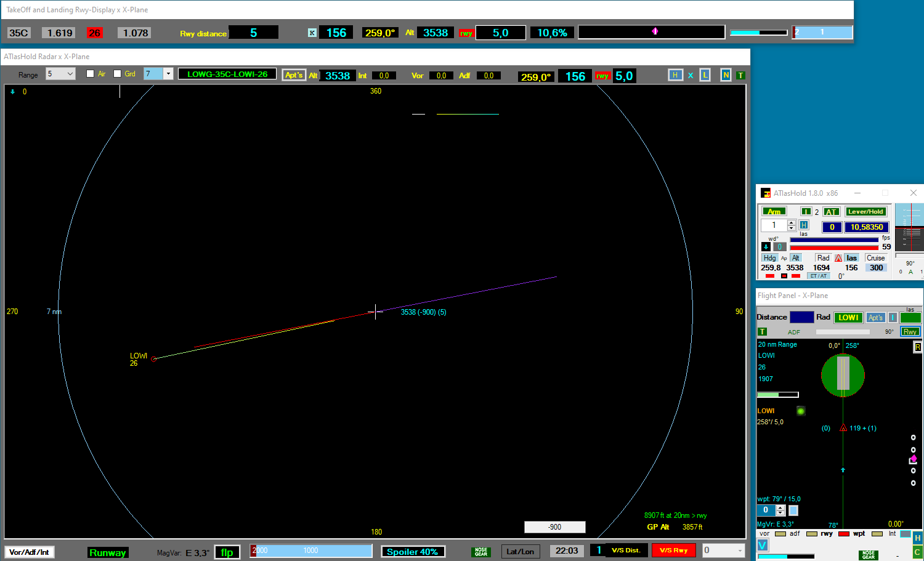Select the Cruise tab in ATlasHold
The height and width of the screenshot is (561, 924).
875,258
